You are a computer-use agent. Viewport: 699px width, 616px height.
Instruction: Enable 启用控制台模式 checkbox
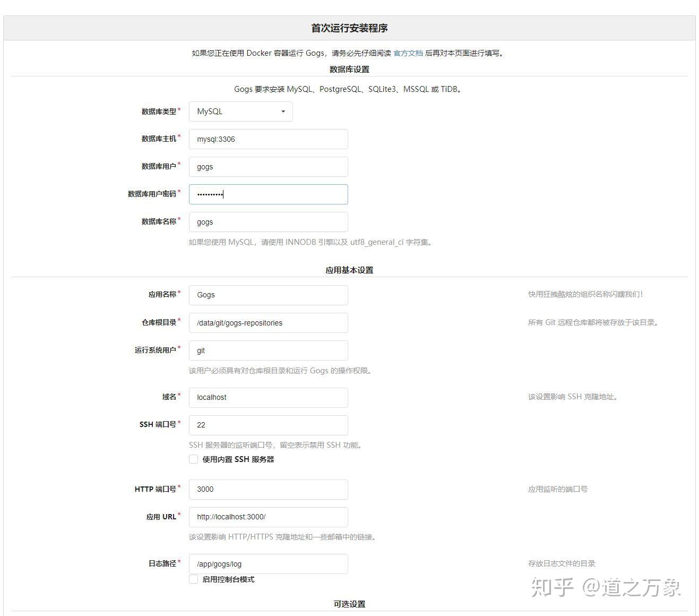[x=194, y=579]
